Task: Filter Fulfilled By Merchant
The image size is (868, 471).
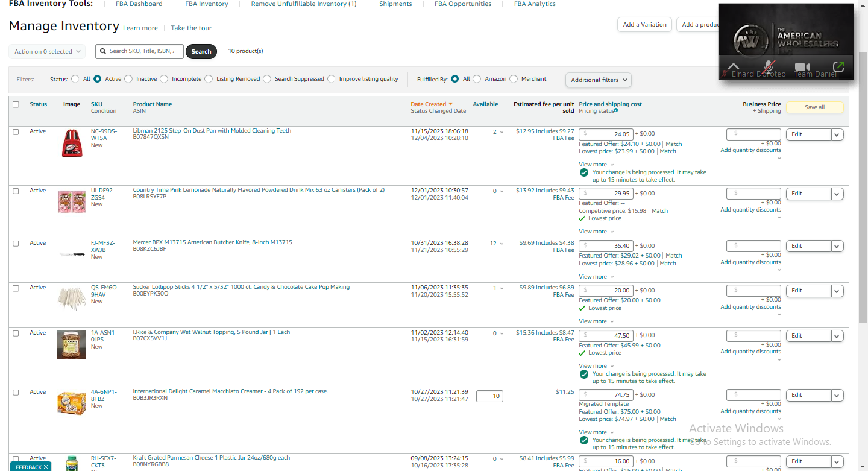Action: 514,79
